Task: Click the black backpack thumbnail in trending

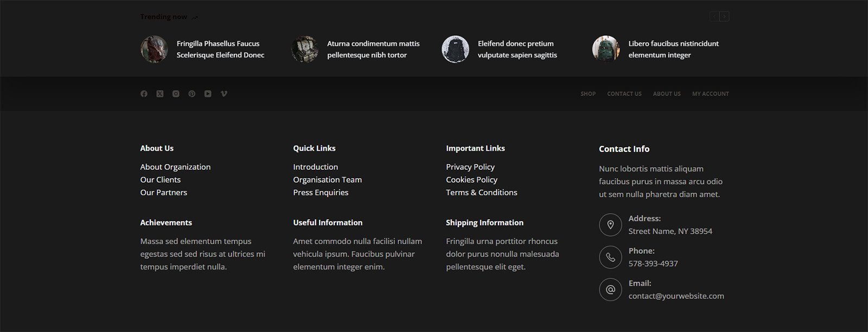Action: click(x=455, y=49)
